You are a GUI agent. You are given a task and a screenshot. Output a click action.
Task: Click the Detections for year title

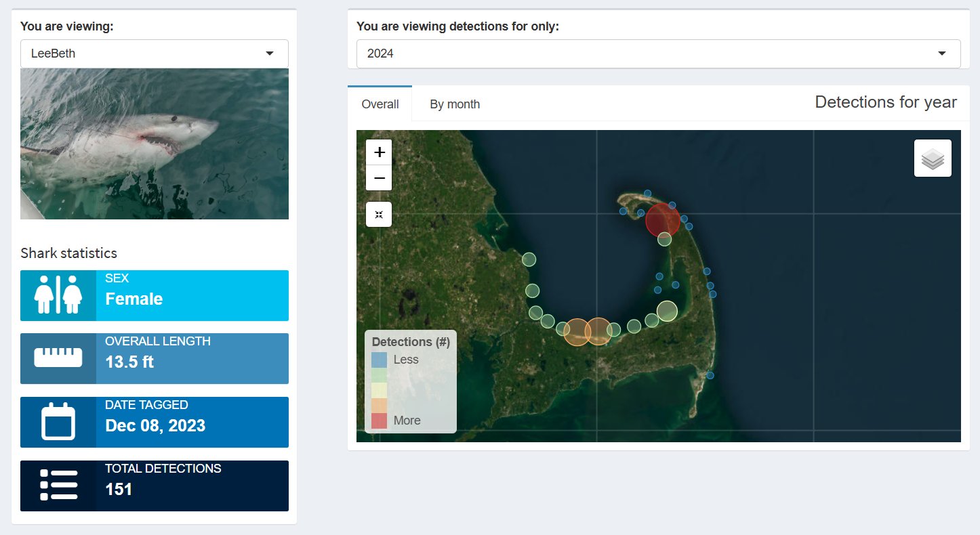(x=886, y=102)
